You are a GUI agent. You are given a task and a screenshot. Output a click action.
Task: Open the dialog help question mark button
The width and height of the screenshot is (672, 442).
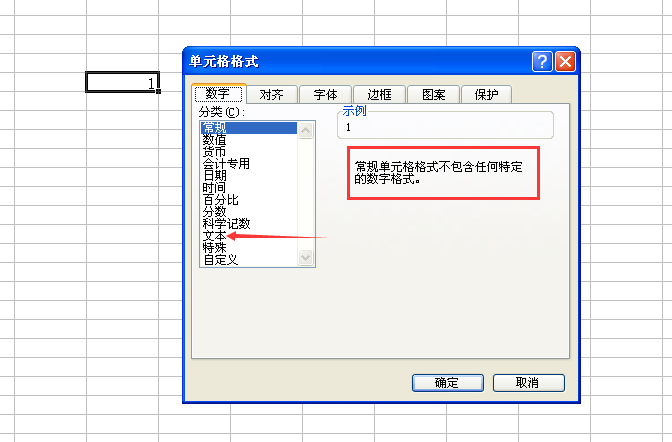click(542, 62)
